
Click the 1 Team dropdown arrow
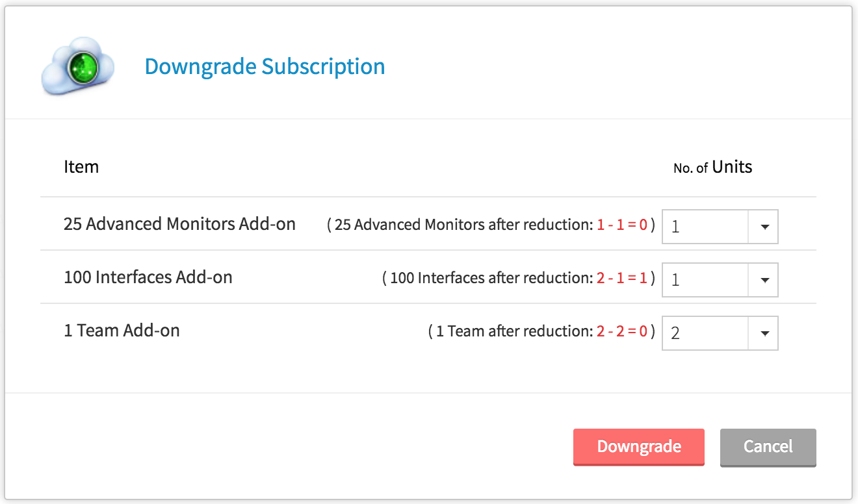click(764, 333)
